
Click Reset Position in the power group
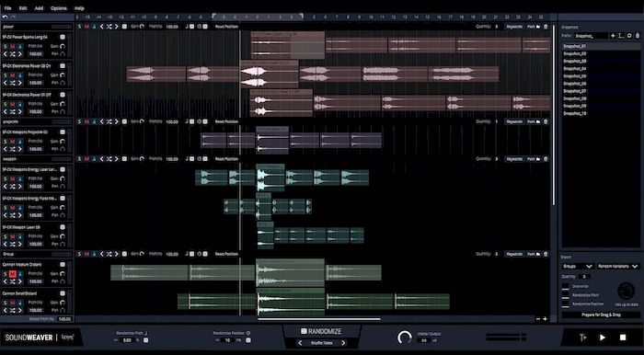226,27
